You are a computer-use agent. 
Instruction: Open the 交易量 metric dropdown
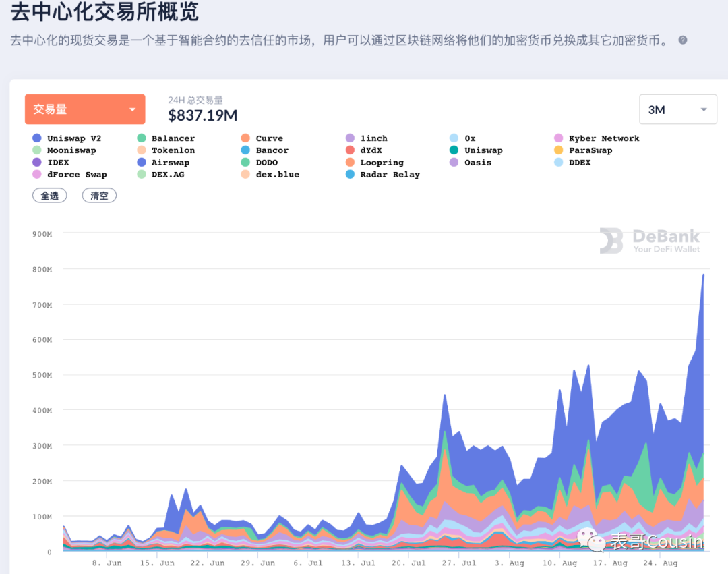pos(85,109)
